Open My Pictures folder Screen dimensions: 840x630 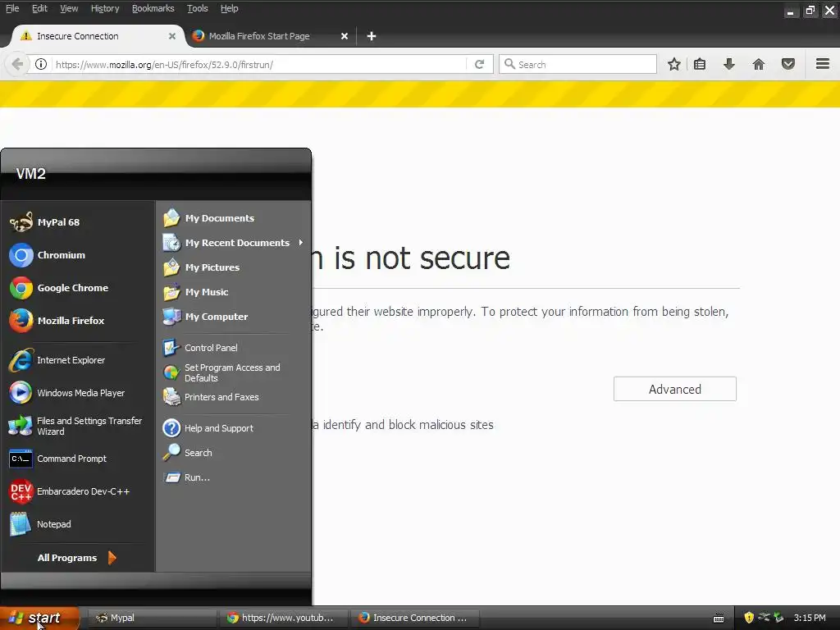click(x=234, y=267)
